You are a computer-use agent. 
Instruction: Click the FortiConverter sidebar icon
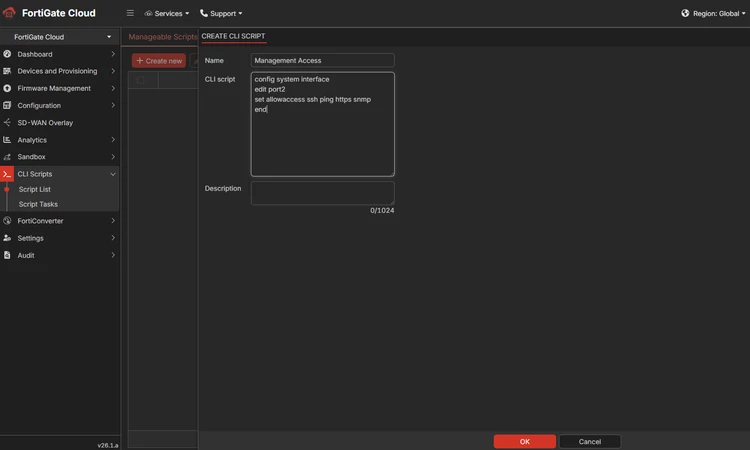[7, 220]
